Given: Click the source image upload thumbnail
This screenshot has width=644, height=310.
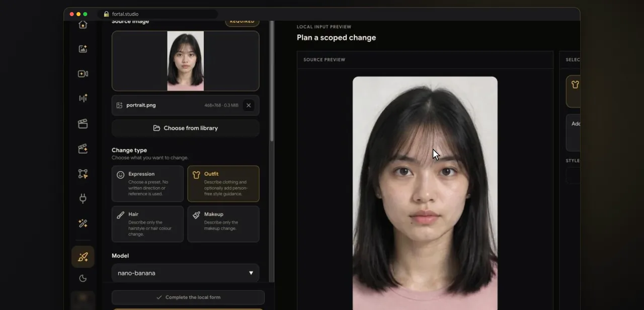Looking at the screenshot, I should coord(185,61).
